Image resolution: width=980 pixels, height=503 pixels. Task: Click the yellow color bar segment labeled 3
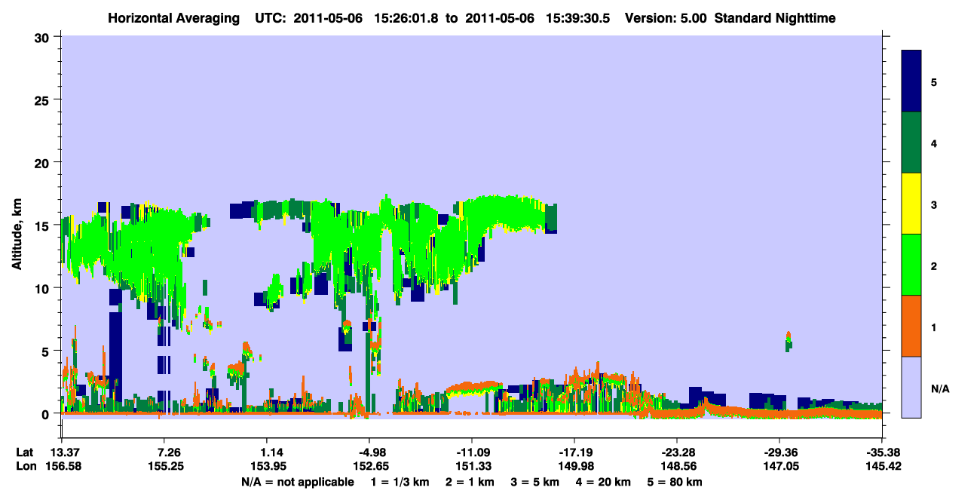911,204
